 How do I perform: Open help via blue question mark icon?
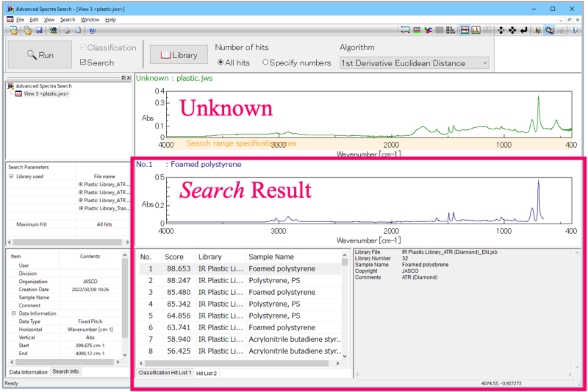pyautogui.click(x=93, y=30)
